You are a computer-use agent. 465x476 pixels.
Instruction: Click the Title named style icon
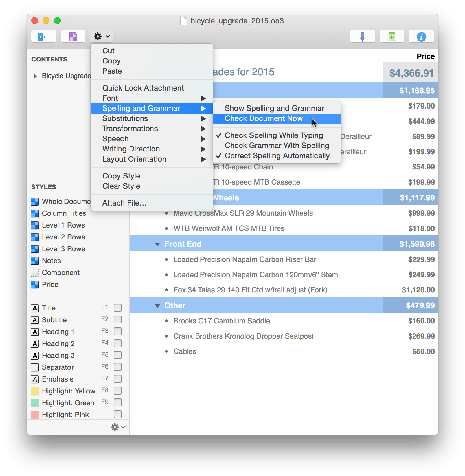pyautogui.click(x=35, y=308)
